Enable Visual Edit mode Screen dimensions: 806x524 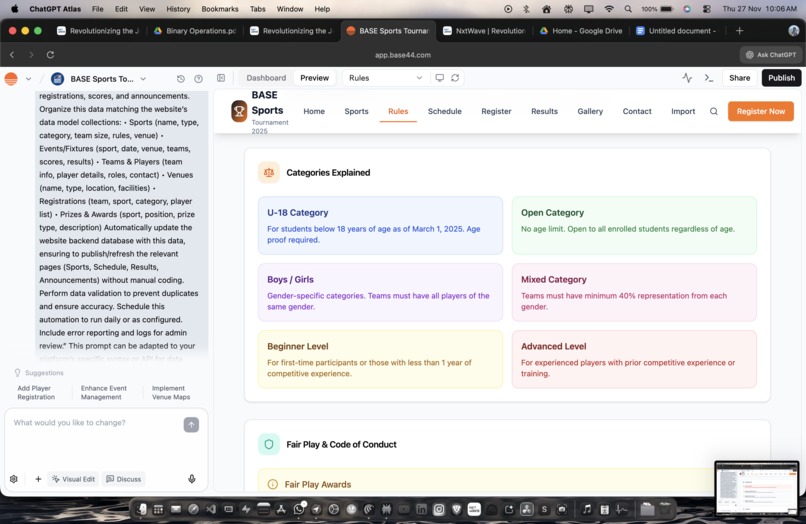[x=74, y=479]
